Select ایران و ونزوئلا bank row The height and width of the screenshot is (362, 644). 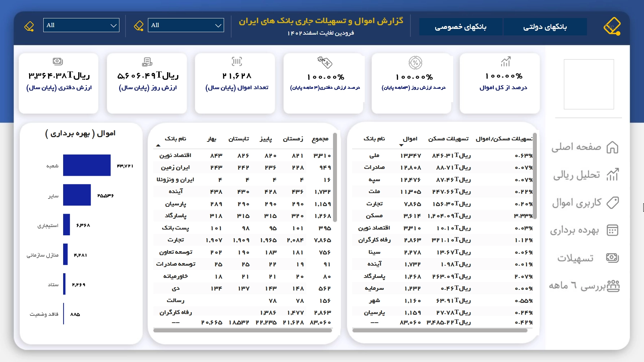(x=243, y=180)
